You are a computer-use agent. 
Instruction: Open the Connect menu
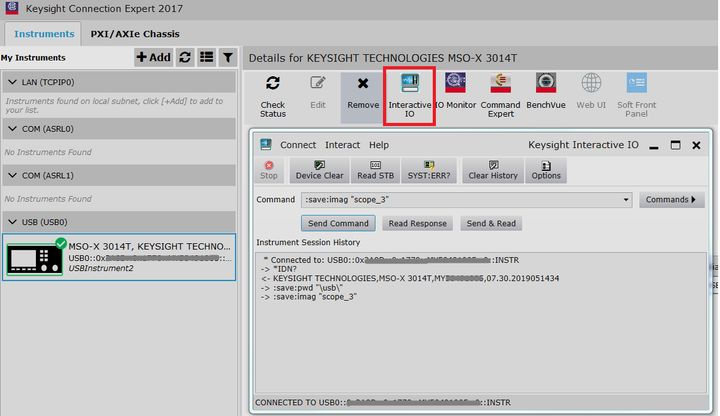click(298, 145)
